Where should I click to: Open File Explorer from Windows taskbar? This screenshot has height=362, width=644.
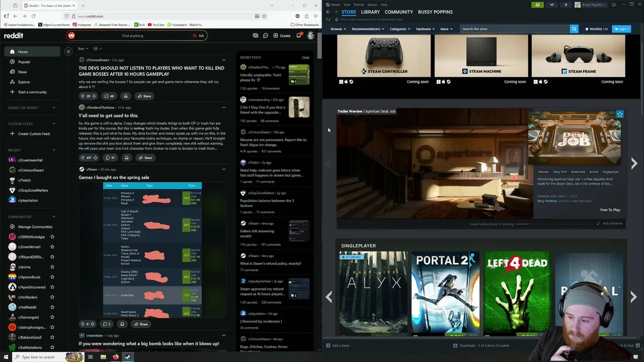click(x=103, y=357)
